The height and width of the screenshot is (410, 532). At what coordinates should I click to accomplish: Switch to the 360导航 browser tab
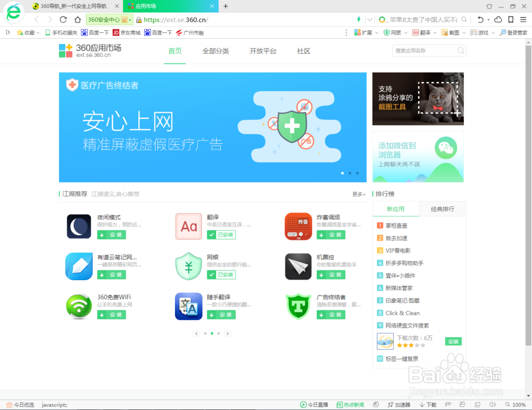tap(73, 6)
